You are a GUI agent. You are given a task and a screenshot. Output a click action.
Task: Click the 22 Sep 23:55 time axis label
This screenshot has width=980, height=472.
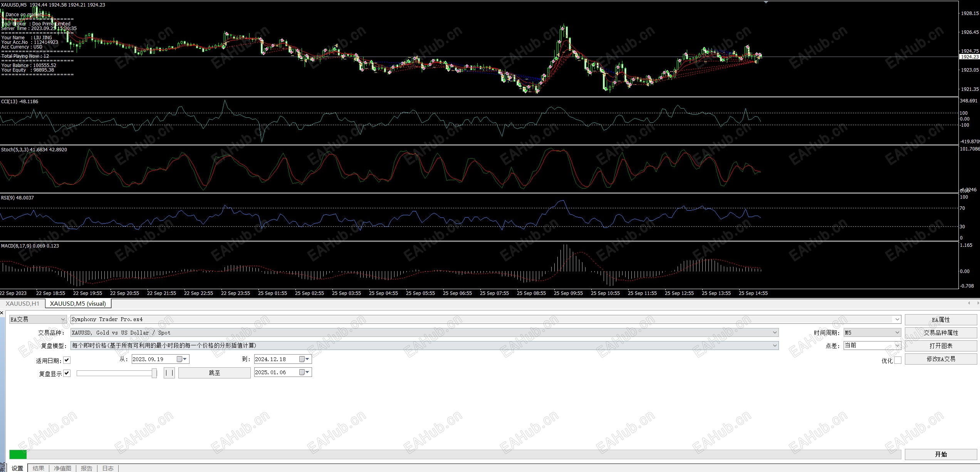click(235, 293)
